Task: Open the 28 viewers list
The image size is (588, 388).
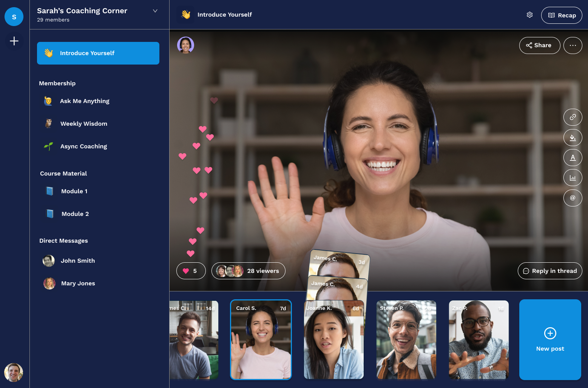Action: pos(248,271)
